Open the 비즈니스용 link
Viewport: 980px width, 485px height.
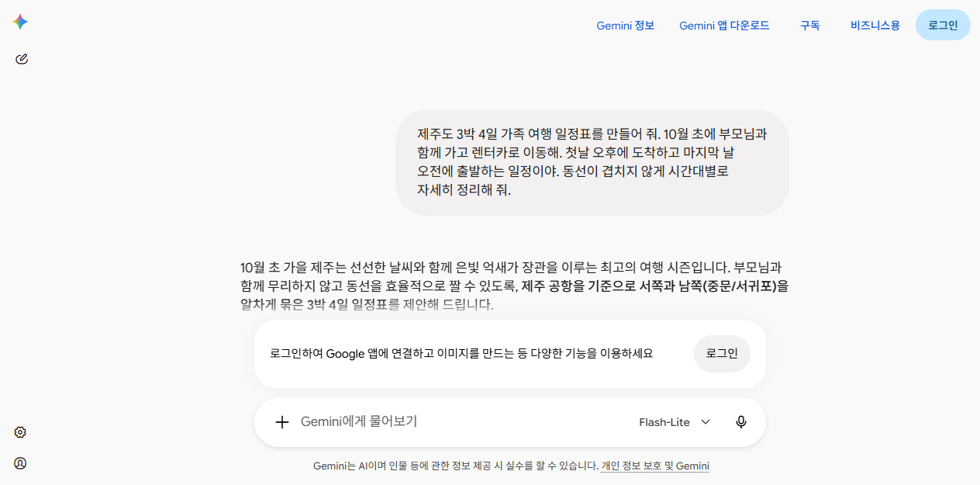point(875,26)
